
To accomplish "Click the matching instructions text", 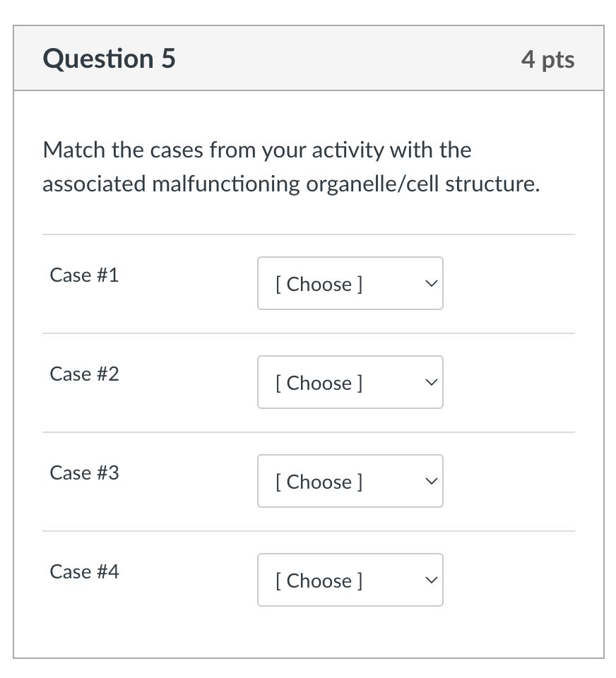I will pyautogui.click(x=291, y=167).
